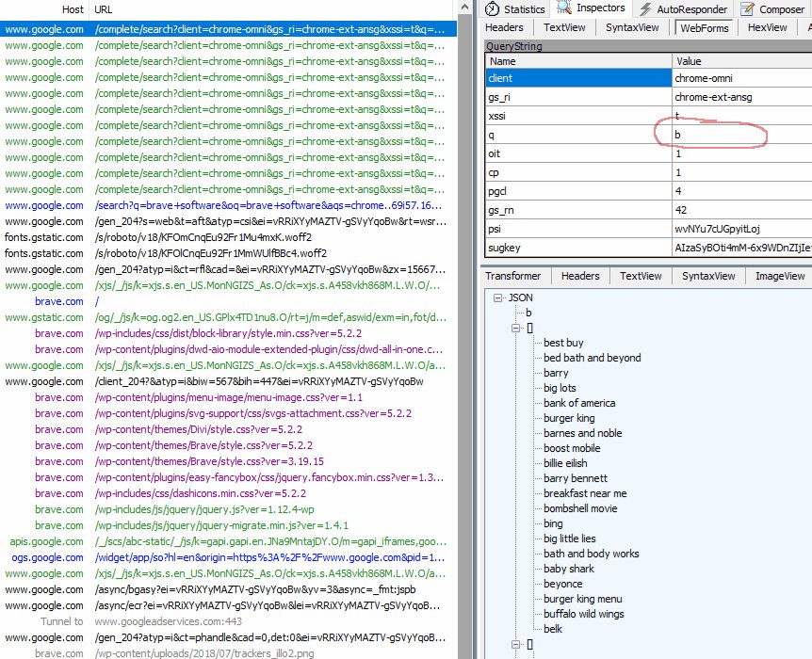Click the 'pgcl' parameter name
The width and height of the screenshot is (812, 659).
pos(497,191)
